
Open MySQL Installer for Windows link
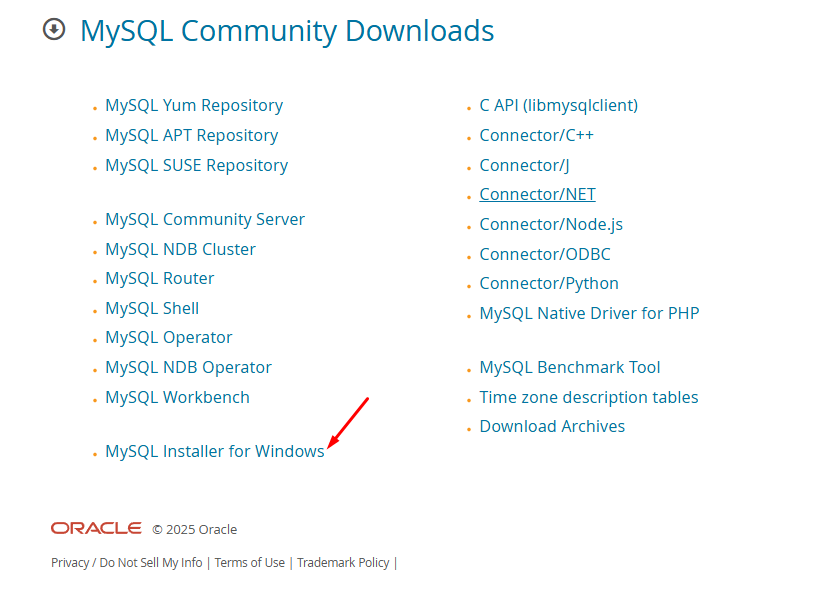215,451
